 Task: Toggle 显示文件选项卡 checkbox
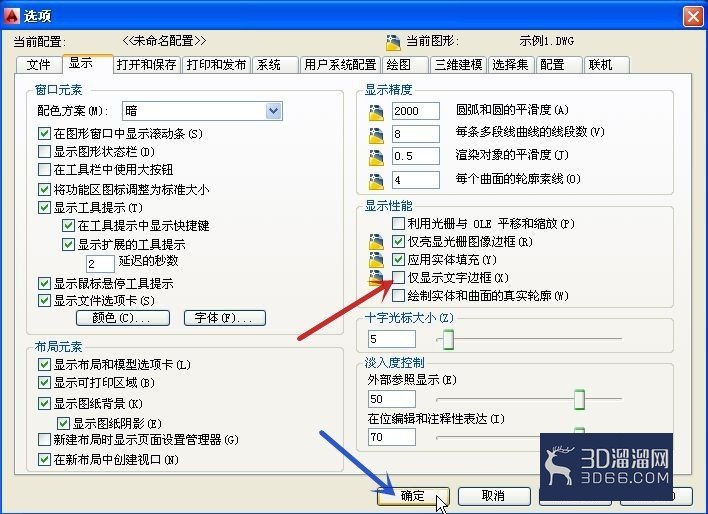tap(44, 300)
